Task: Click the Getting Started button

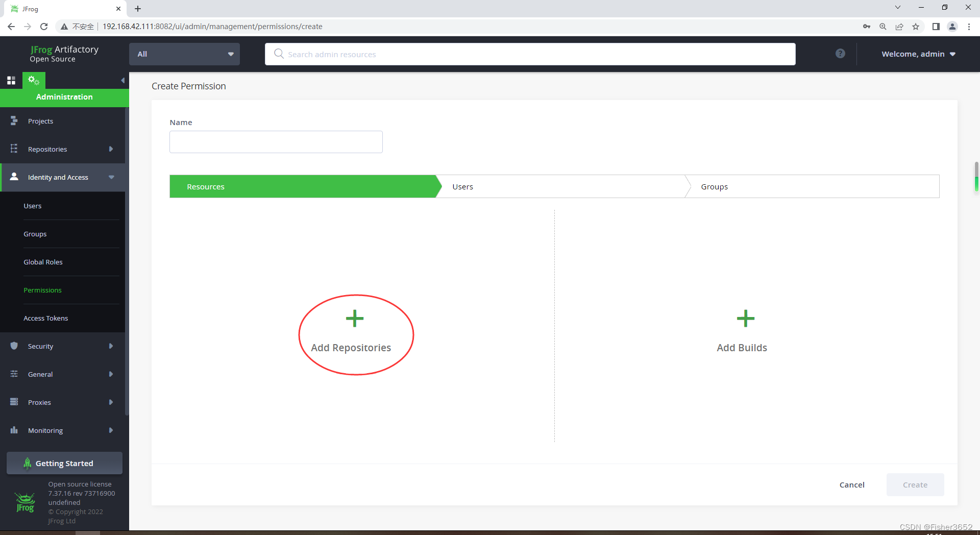Action: pos(64,463)
